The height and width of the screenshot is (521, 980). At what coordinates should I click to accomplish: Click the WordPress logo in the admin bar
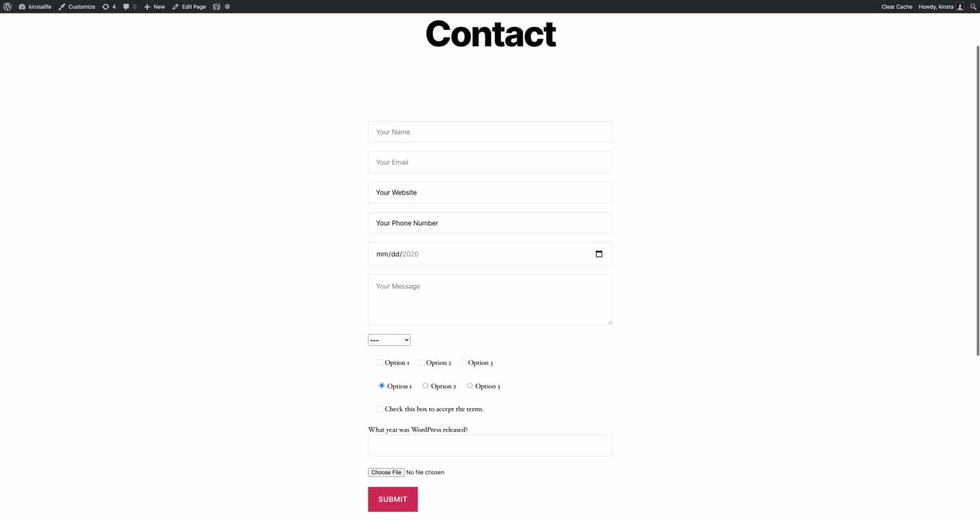coord(7,7)
